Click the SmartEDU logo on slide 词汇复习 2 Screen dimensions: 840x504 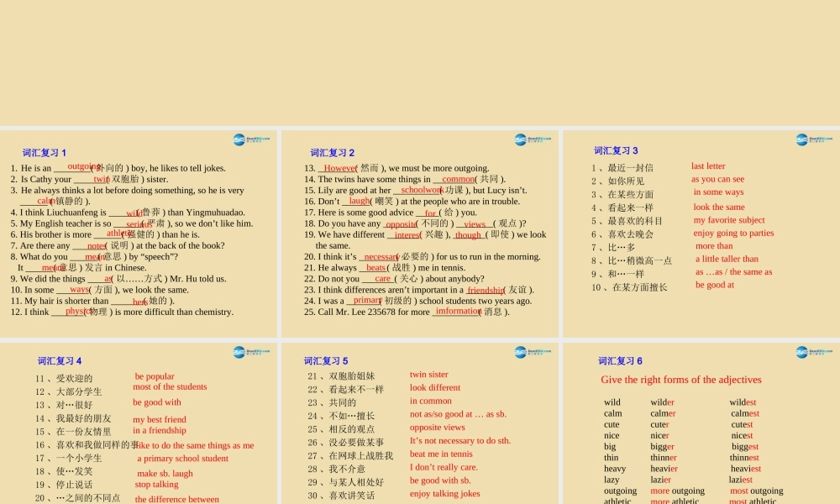[x=522, y=141]
